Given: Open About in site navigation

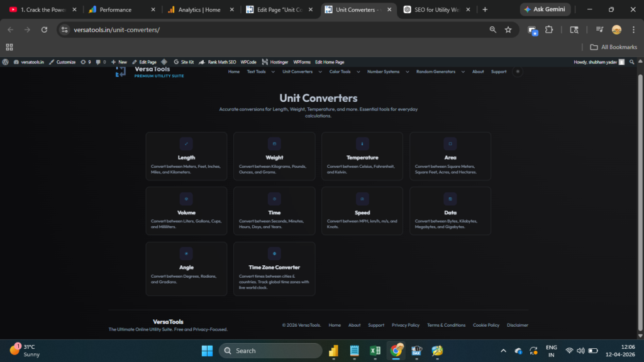Looking at the screenshot, I should click(x=478, y=72).
